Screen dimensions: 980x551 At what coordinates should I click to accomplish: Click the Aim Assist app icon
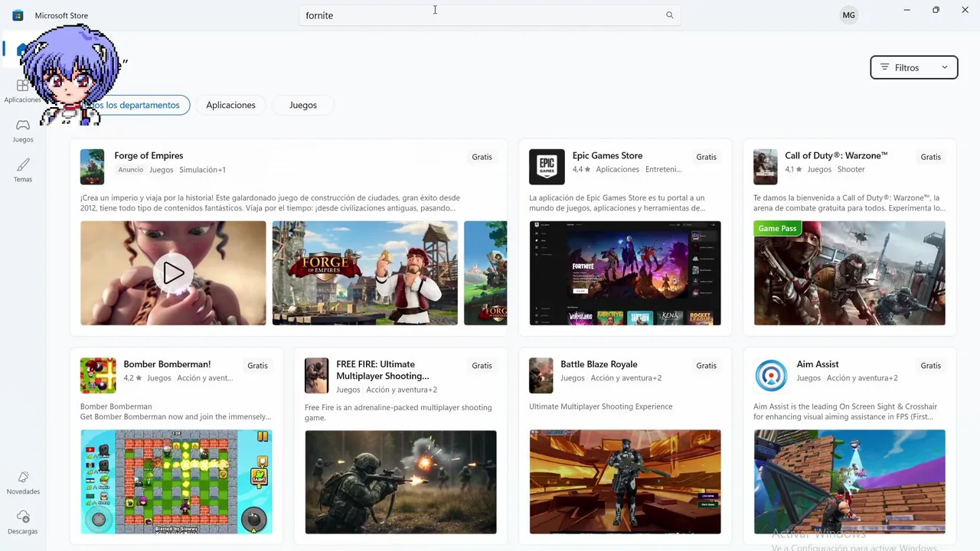[771, 376]
